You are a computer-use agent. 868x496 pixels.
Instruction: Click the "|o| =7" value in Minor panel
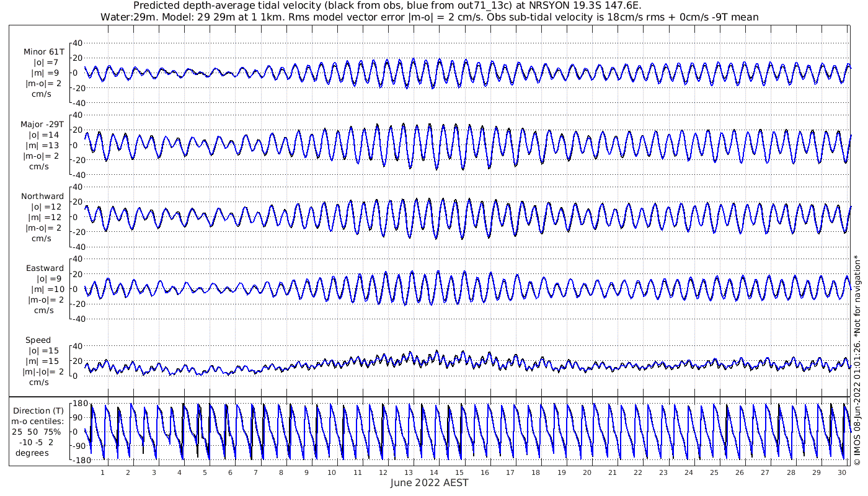pyautogui.click(x=46, y=62)
